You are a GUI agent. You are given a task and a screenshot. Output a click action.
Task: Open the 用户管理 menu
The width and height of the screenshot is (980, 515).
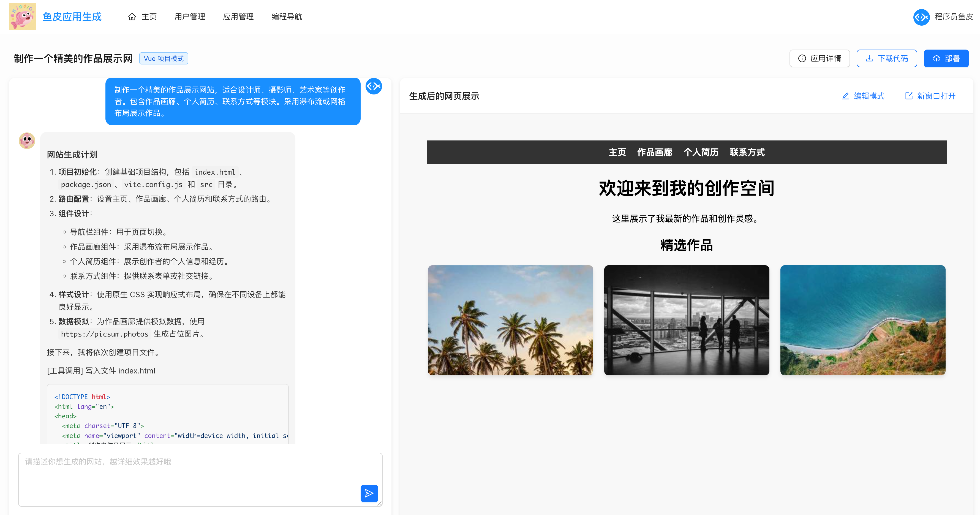point(189,17)
